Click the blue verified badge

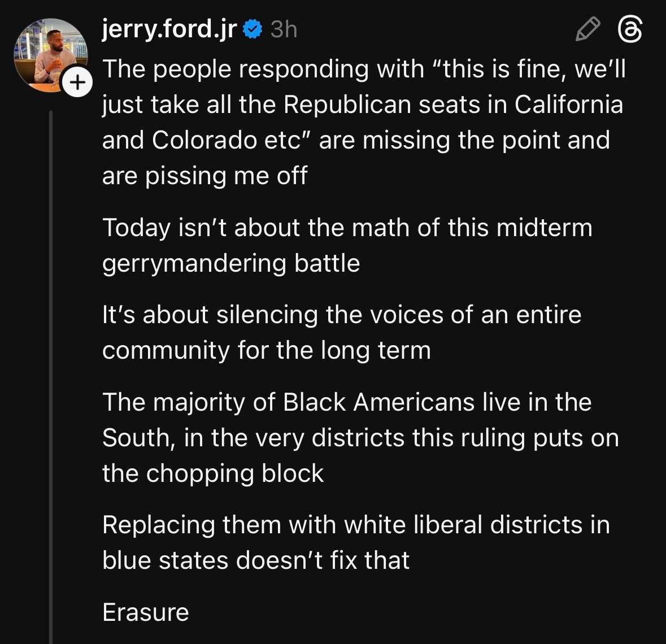coord(251,29)
